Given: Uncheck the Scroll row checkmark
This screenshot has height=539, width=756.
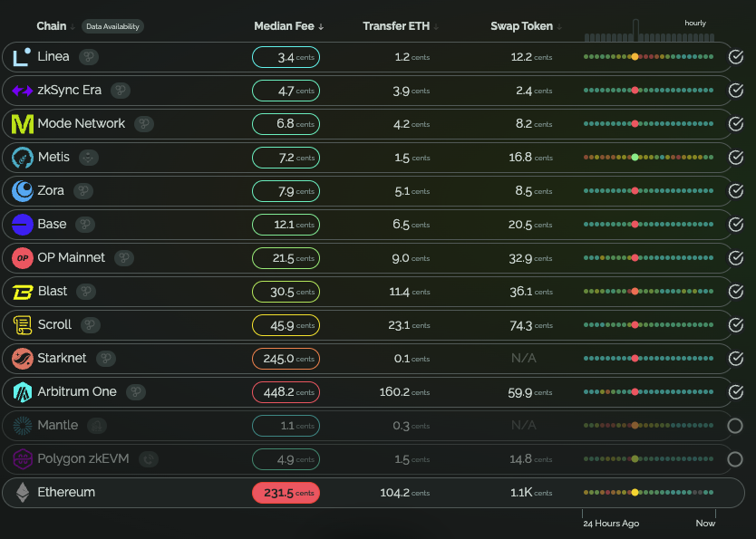Looking at the screenshot, I should [x=736, y=325].
